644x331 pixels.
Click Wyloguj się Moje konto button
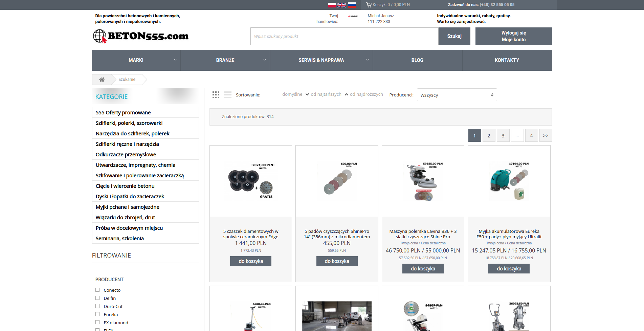[x=513, y=36]
